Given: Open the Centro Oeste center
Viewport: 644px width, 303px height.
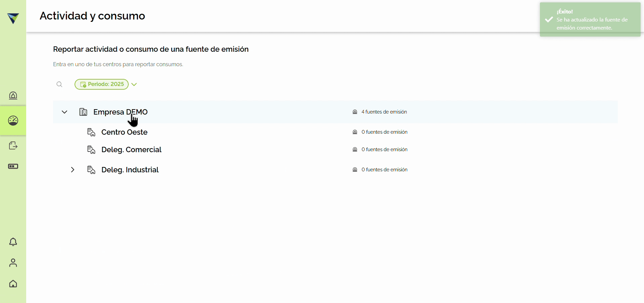Looking at the screenshot, I should [x=124, y=132].
